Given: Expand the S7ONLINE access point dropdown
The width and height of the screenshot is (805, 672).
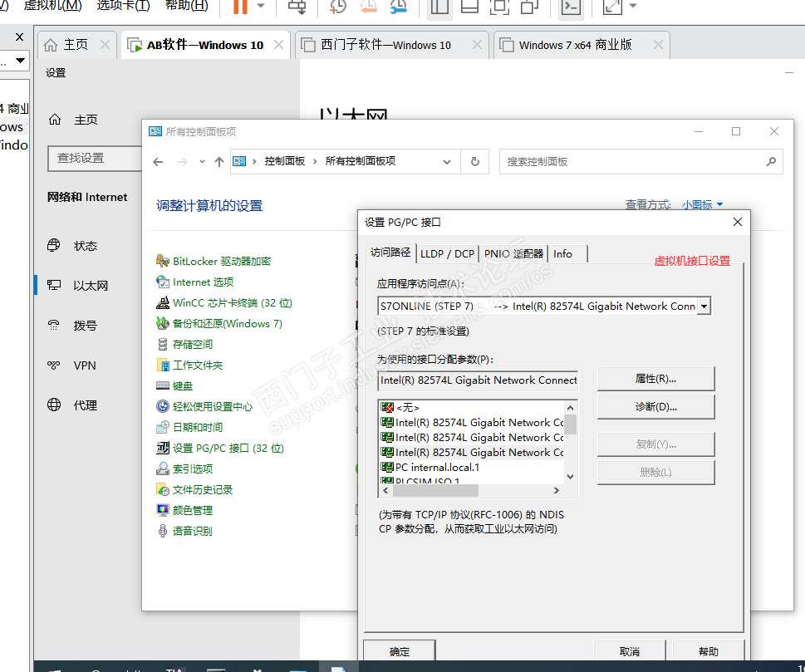Looking at the screenshot, I should coord(704,306).
